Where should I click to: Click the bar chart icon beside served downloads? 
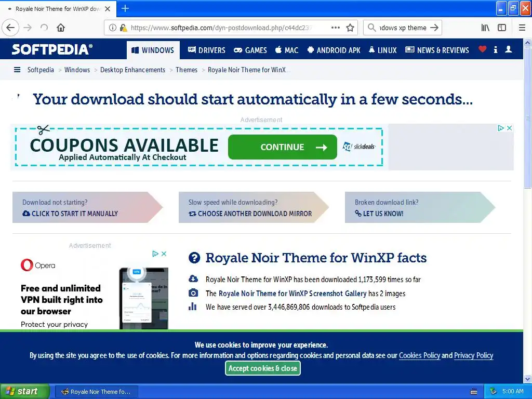(193, 307)
